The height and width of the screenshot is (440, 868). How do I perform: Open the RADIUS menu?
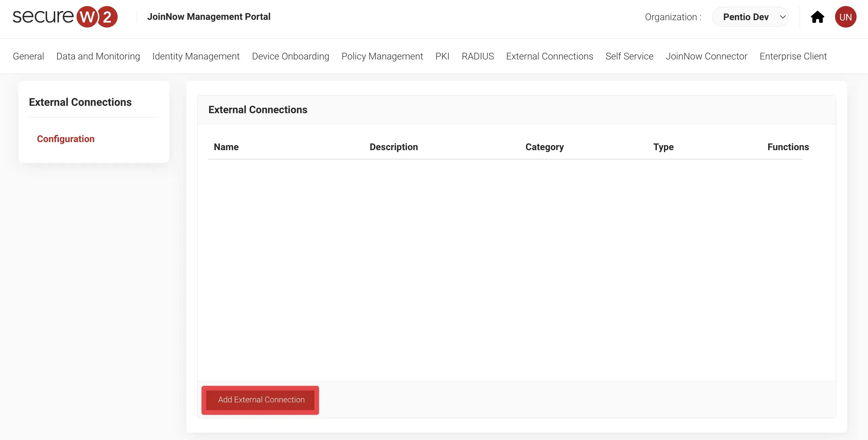point(477,56)
